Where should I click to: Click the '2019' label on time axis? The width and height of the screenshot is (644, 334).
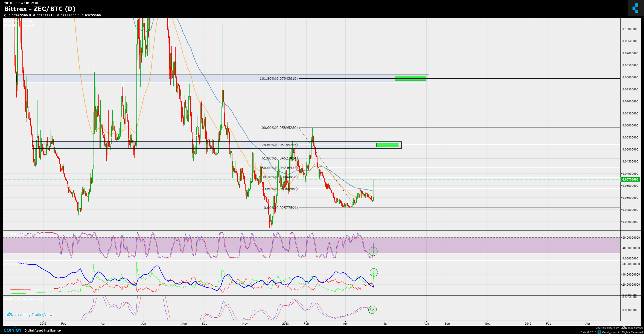528,324
